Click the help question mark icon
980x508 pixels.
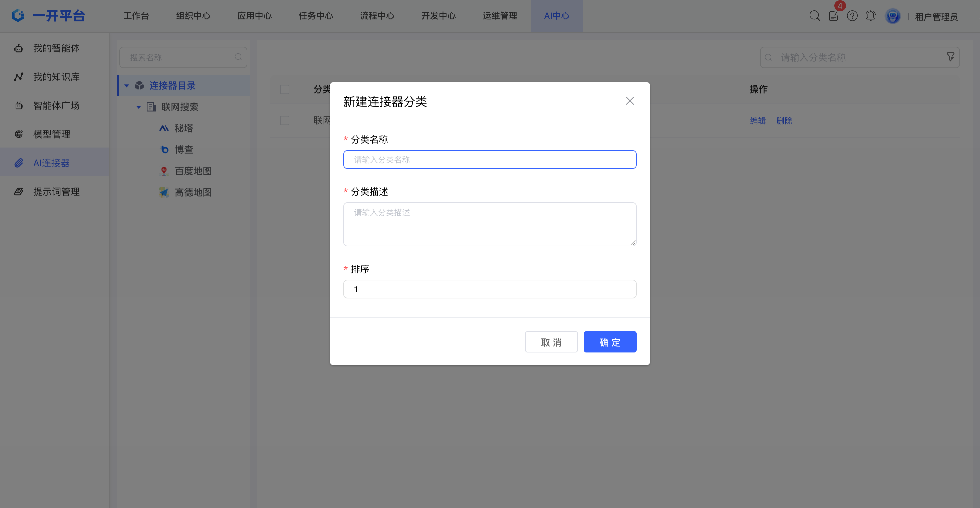pos(852,16)
